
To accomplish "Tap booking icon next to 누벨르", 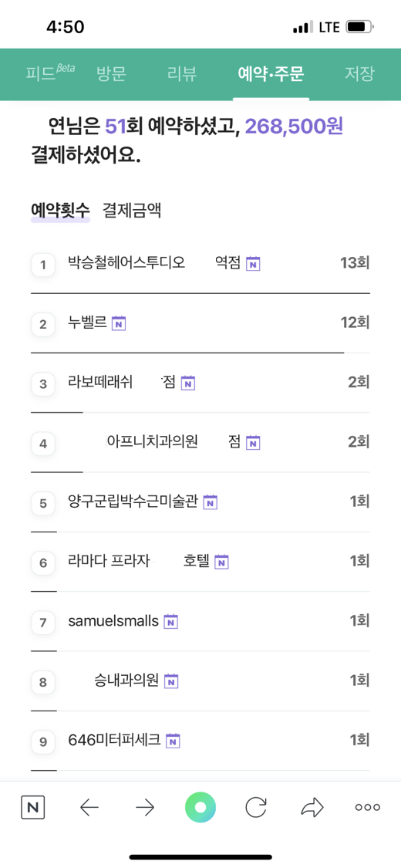I will (119, 323).
